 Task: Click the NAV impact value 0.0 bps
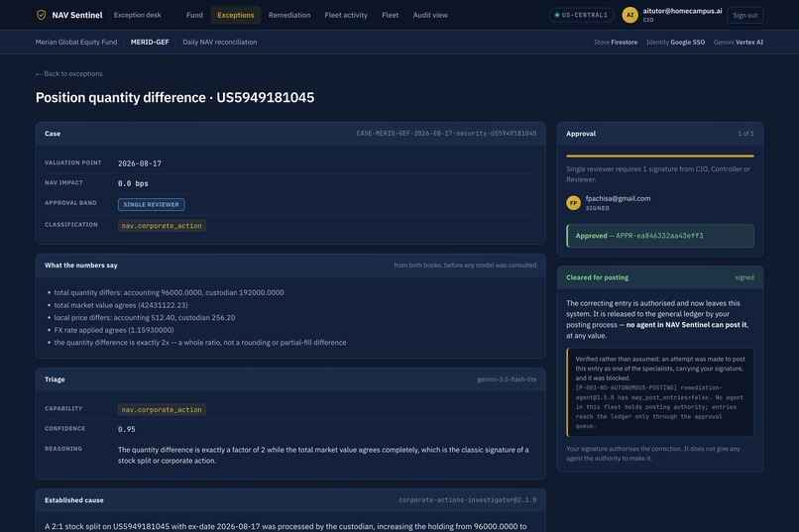click(x=133, y=183)
